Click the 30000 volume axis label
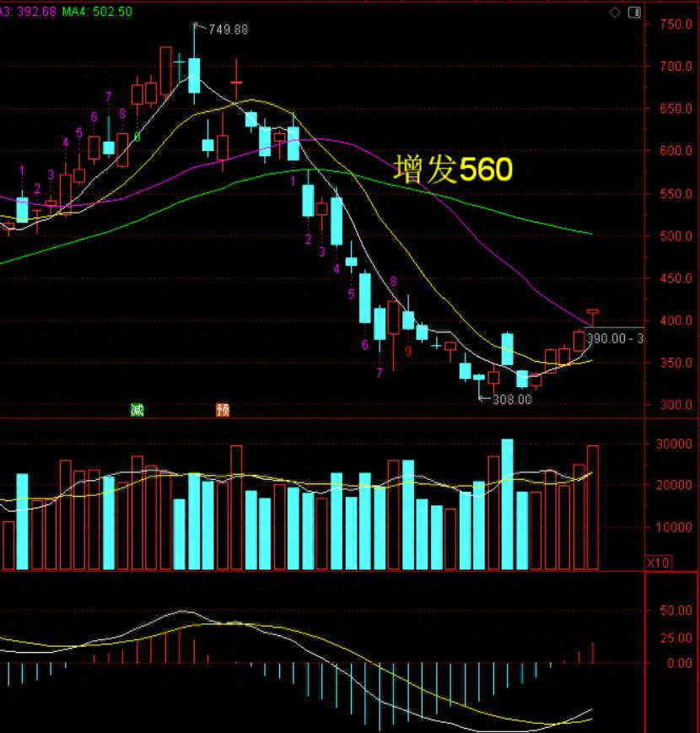This screenshot has height=733, width=700. click(x=674, y=444)
